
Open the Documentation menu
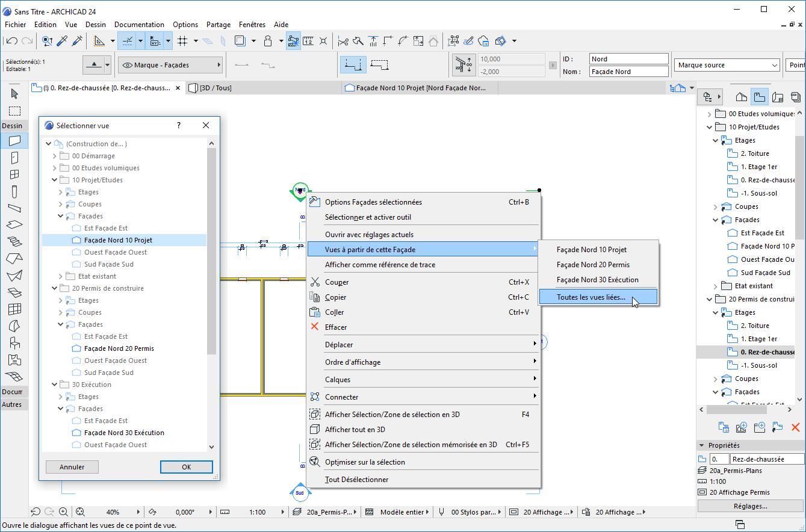(x=139, y=25)
